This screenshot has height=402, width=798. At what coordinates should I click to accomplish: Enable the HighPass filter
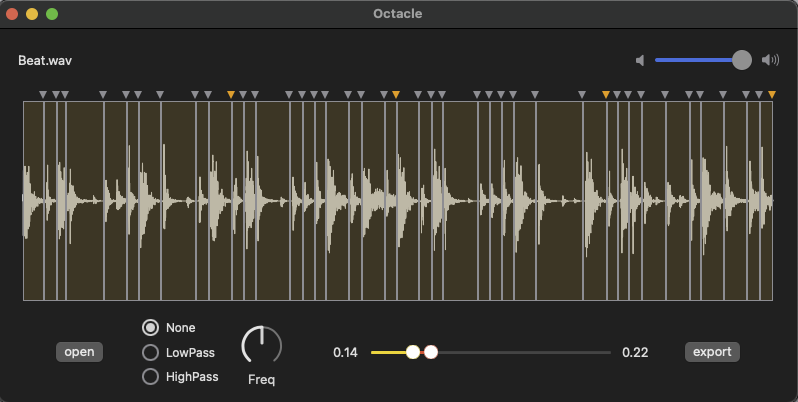click(151, 377)
